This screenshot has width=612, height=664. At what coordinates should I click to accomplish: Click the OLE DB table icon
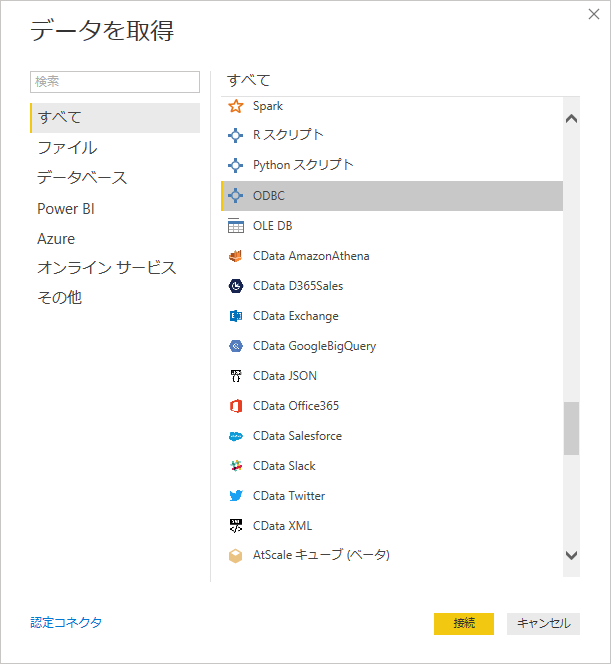(x=236, y=226)
